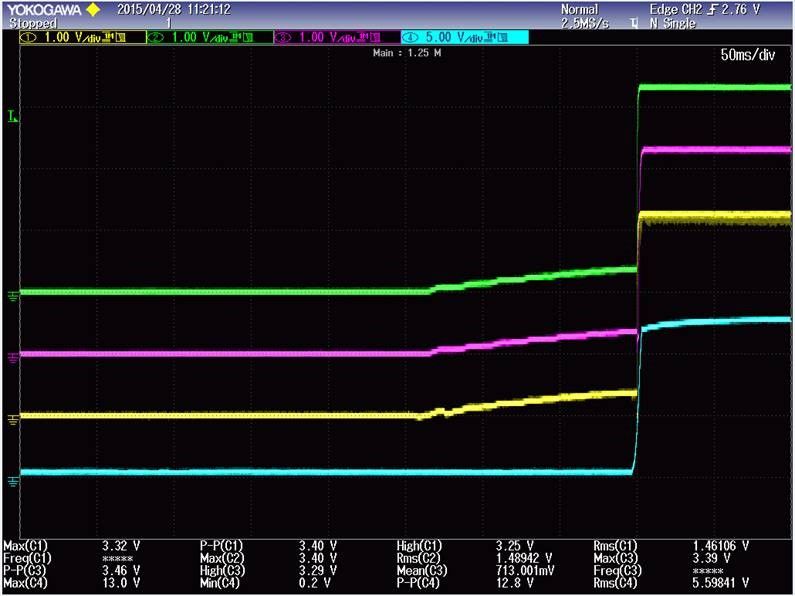
Task: Select the cyan channel 4 5.00 V/div label
Action: click(x=464, y=38)
